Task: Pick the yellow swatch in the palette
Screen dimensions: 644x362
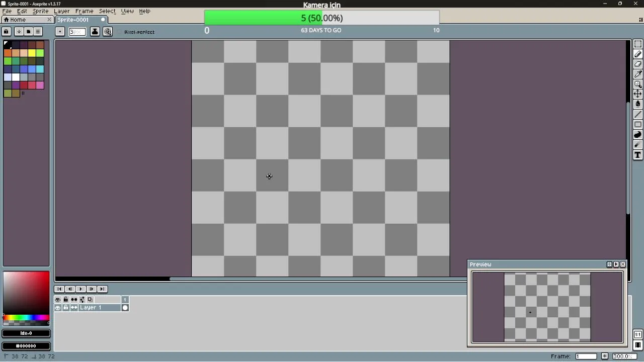Action: pos(32,53)
